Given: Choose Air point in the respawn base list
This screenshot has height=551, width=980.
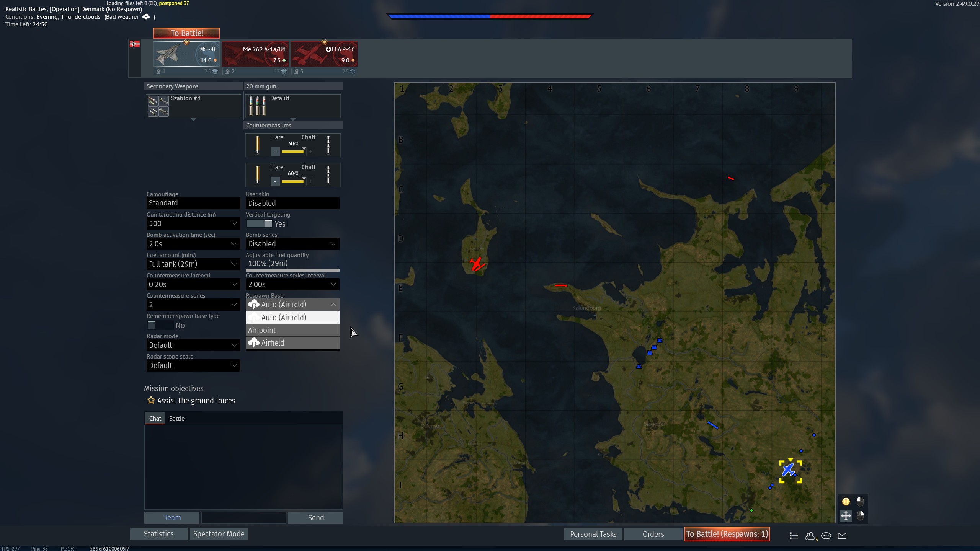Looking at the screenshot, I should pyautogui.click(x=292, y=330).
